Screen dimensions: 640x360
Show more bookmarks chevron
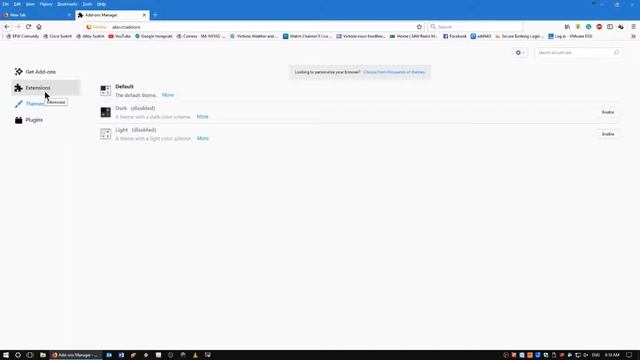coord(633,36)
